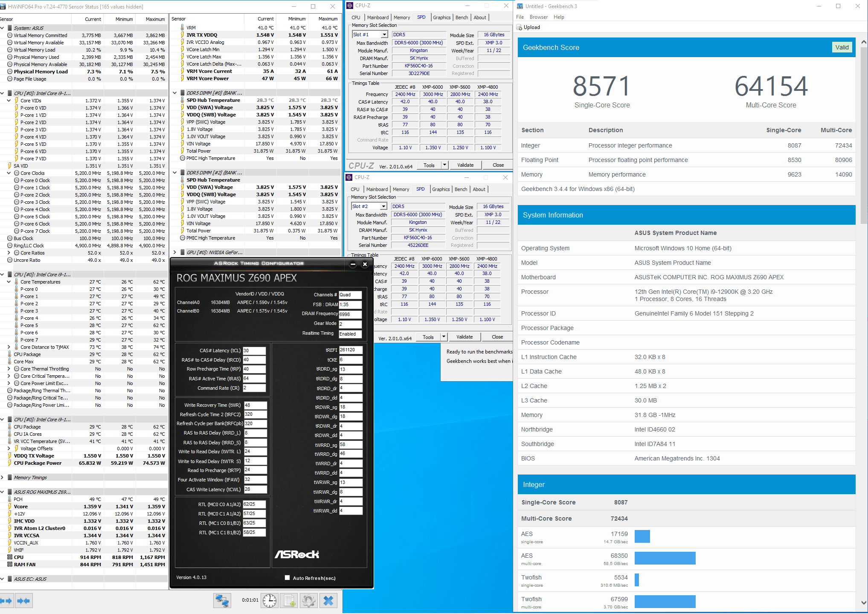Click Close button in lower CPU-Z

point(497,337)
